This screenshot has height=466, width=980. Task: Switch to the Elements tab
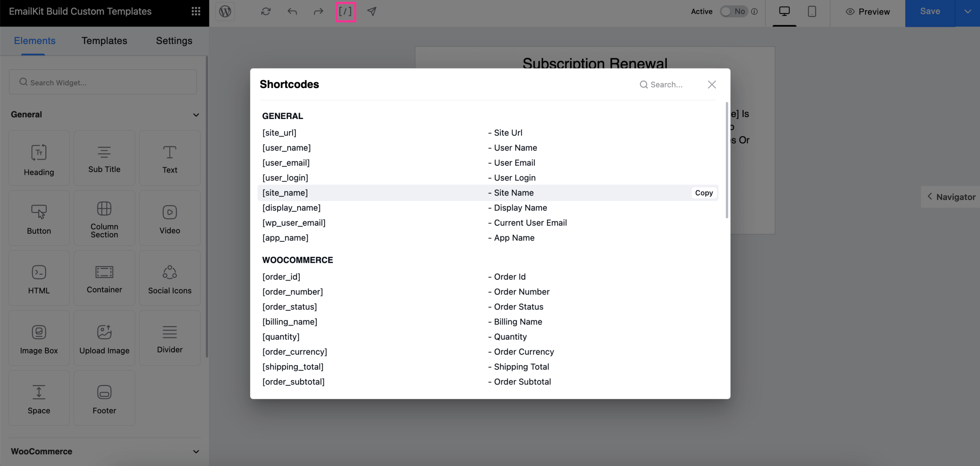pyautogui.click(x=34, y=41)
